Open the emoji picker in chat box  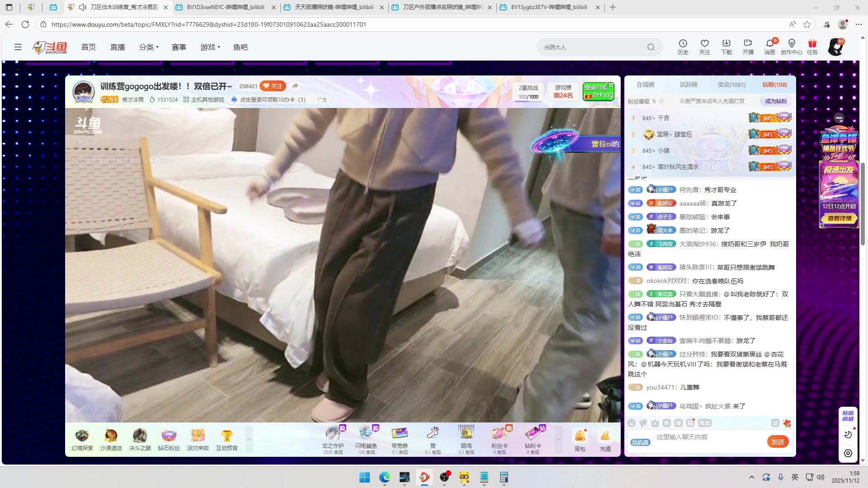[632, 423]
